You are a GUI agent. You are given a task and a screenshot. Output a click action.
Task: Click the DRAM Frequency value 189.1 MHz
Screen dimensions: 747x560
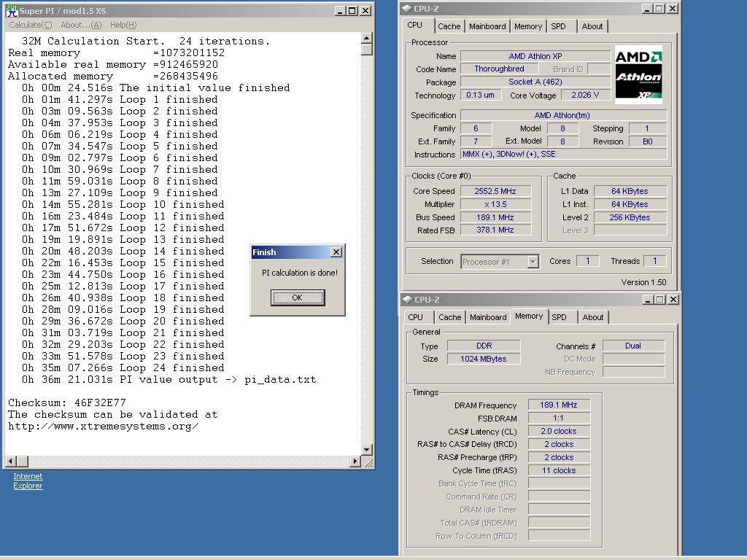559,405
